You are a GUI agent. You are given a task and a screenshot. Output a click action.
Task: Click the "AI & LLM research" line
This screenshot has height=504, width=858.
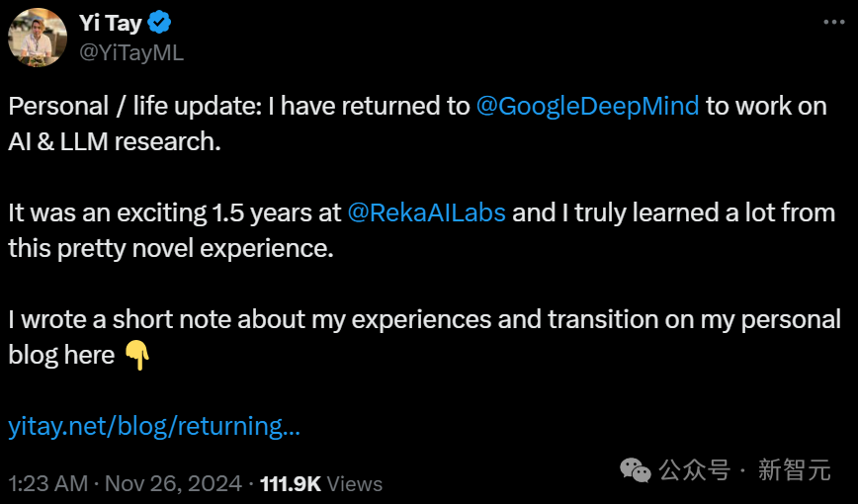pyautogui.click(x=114, y=141)
